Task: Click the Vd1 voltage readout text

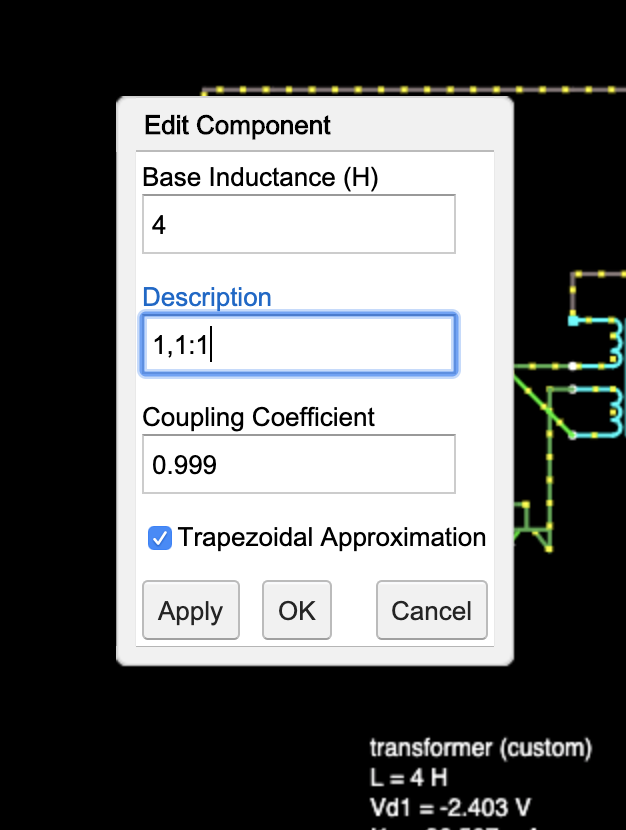Action: coord(450,807)
